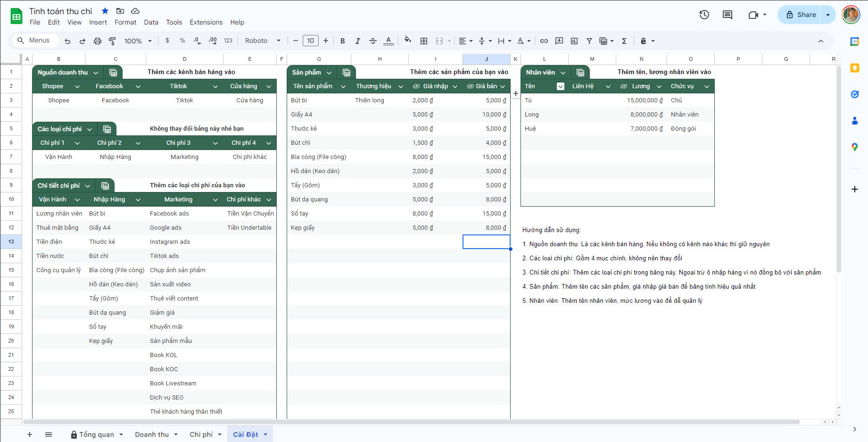Open the fill color picker
This screenshot has width=868, height=442.
408,41
